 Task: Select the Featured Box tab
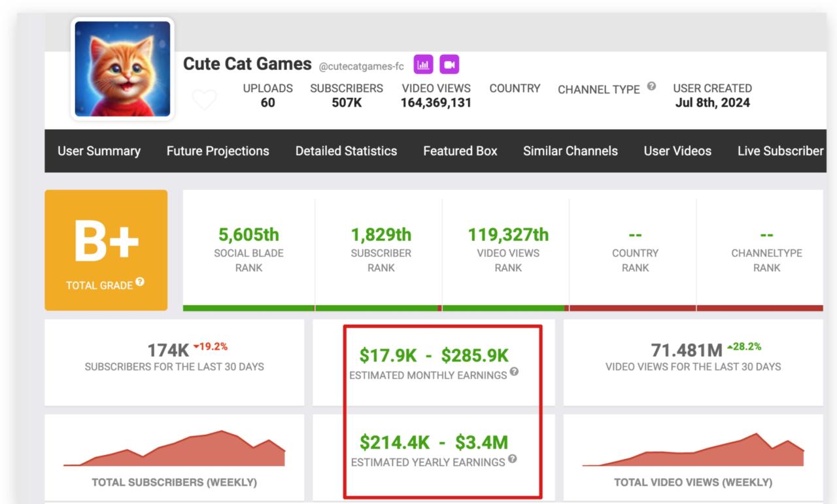[x=460, y=151]
